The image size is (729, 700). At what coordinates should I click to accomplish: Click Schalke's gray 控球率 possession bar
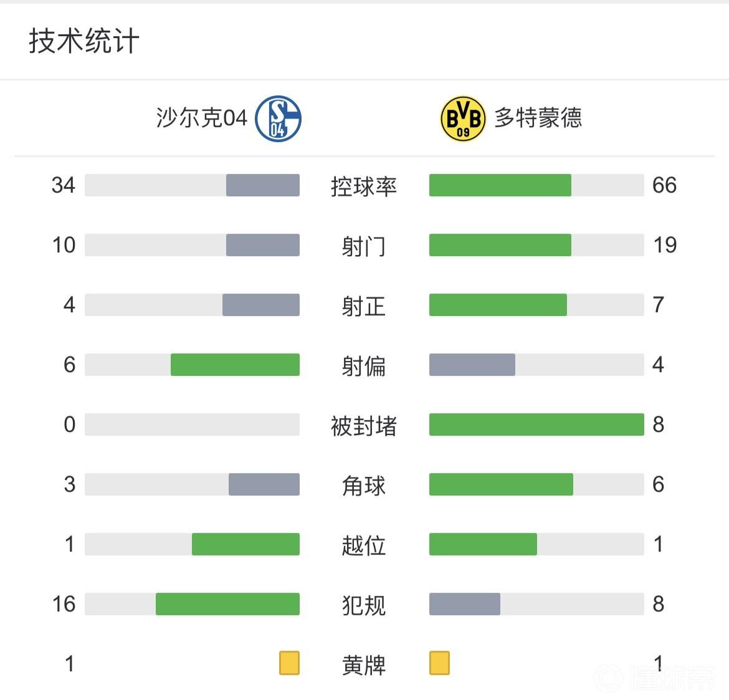[262, 185]
